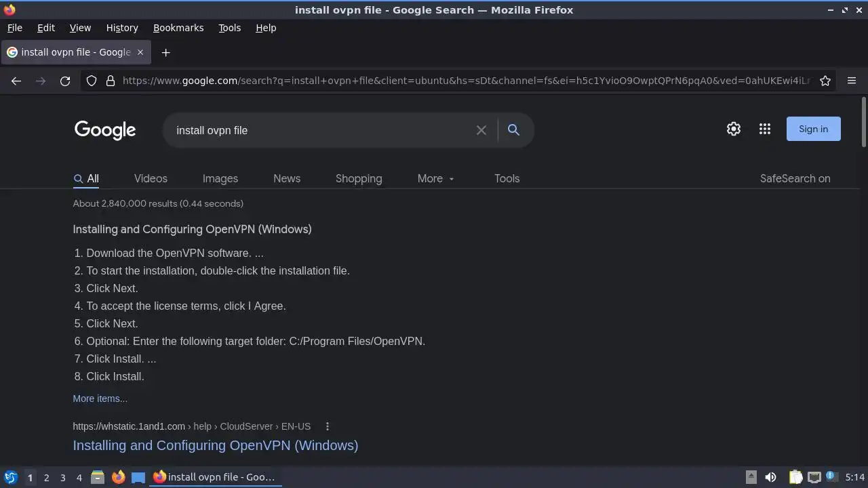Submit search with the magnifier button
The height and width of the screenshot is (488, 868).
point(513,129)
